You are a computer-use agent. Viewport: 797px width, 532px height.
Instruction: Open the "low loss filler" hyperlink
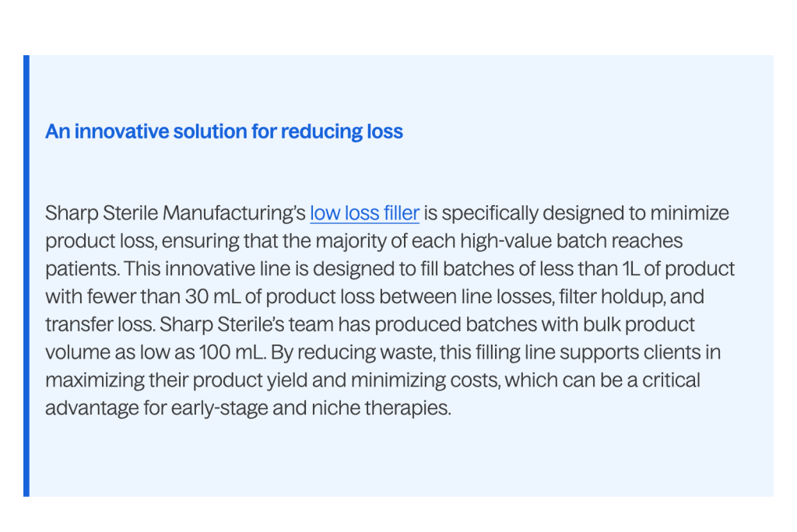pyautogui.click(x=364, y=212)
